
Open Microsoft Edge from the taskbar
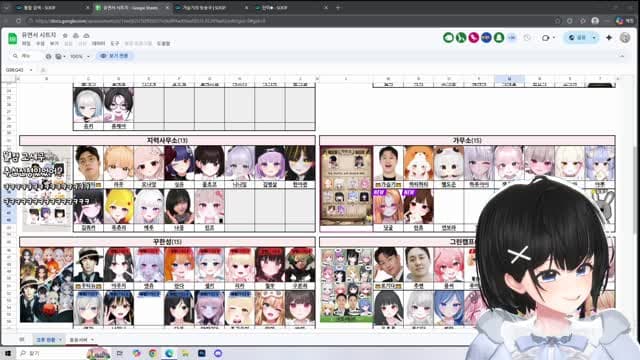169,353
